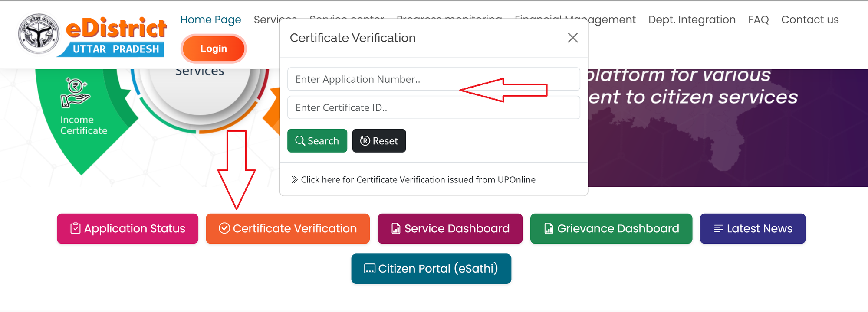Viewport: 868px width, 312px height.
Task: Click the Income Certificate rupee-hand icon
Action: pos(75,92)
